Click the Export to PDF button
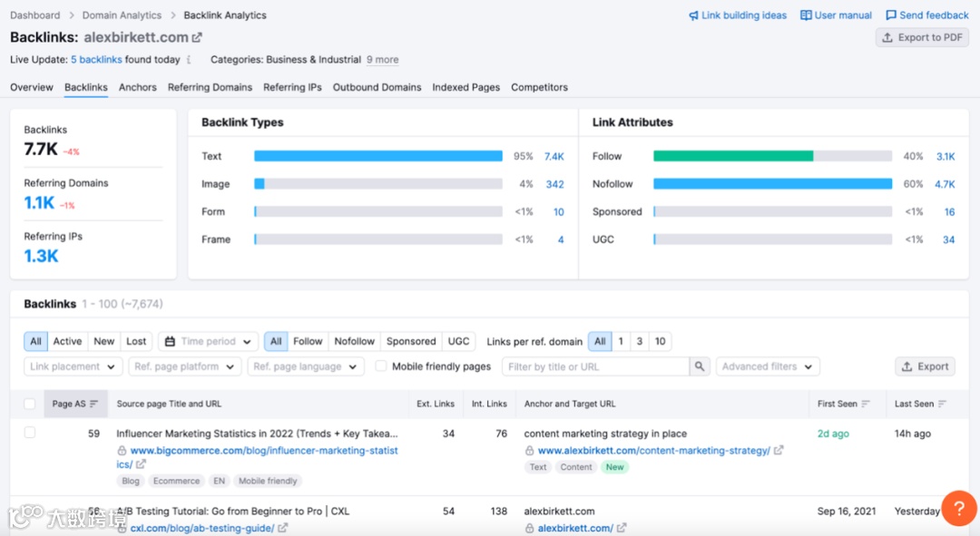 pyautogui.click(x=923, y=37)
